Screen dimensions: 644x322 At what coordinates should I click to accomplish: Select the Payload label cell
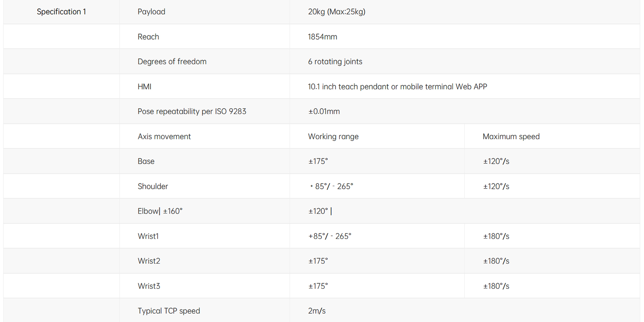pos(151,12)
